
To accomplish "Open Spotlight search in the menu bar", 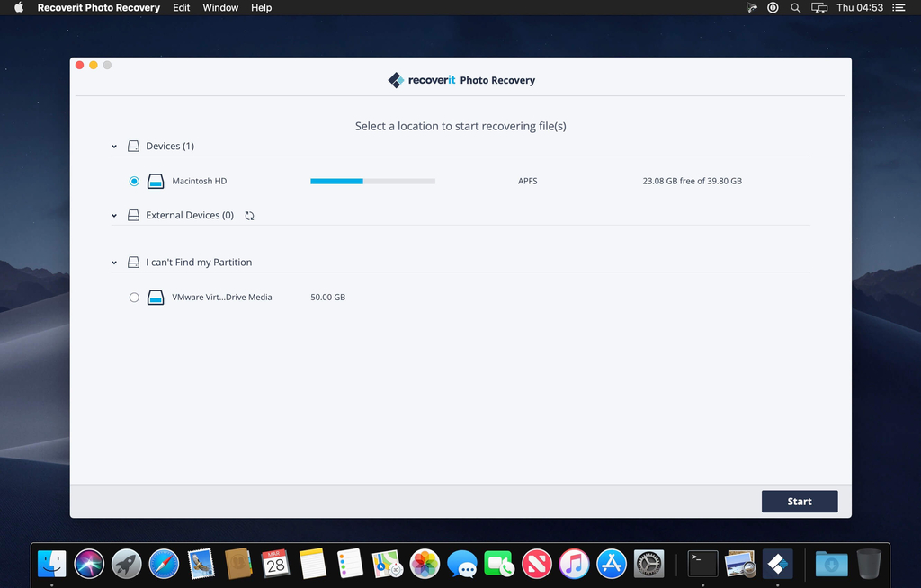I will (795, 7).
